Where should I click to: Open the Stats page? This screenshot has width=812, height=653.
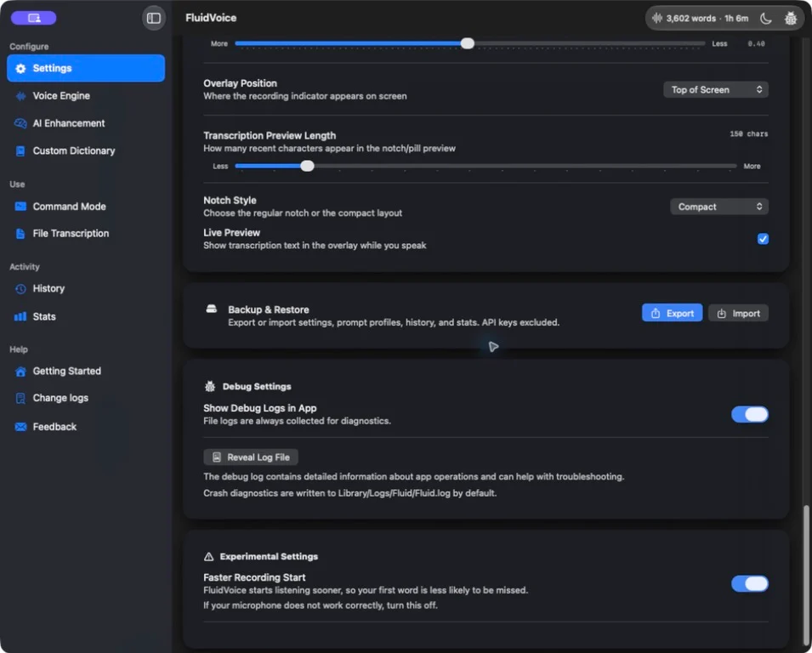coord(86,316)
